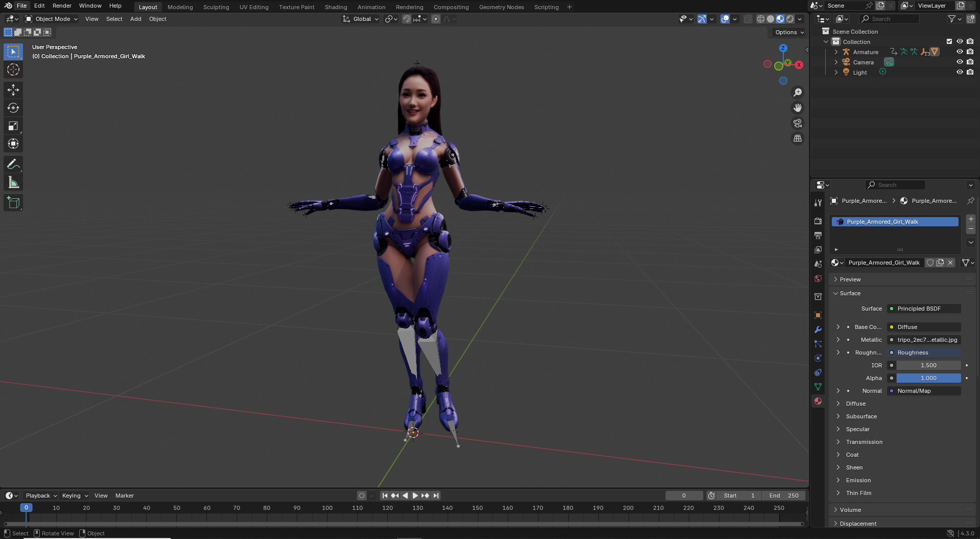
Task: Jump to the end frame
Action: pos(436,496)
